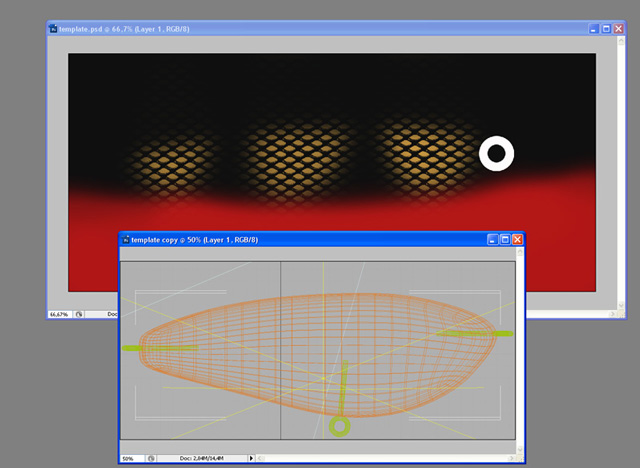Select the template copy window title bar
This screenshot has width=640, height=468.
pyautogui.click(x=300, y=240)
